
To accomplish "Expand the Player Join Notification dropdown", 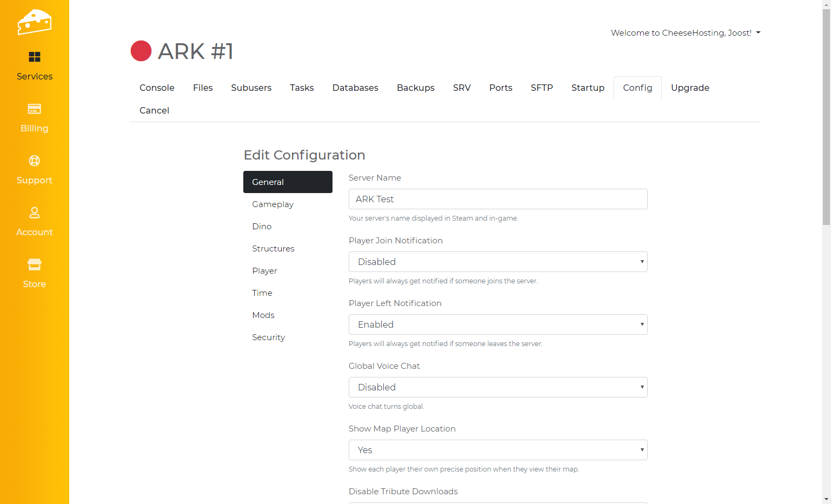I will (x=497, y=262).
